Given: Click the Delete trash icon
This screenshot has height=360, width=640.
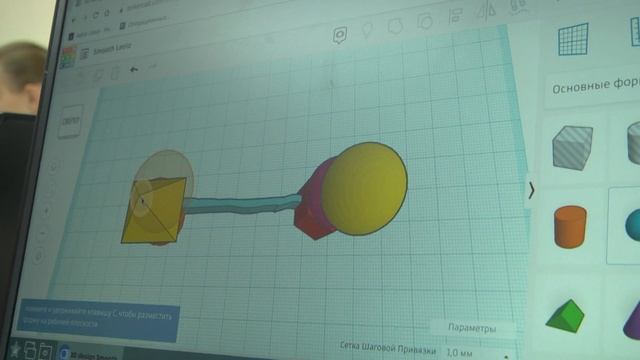Looking at the screenshot, I should (115, 73).
